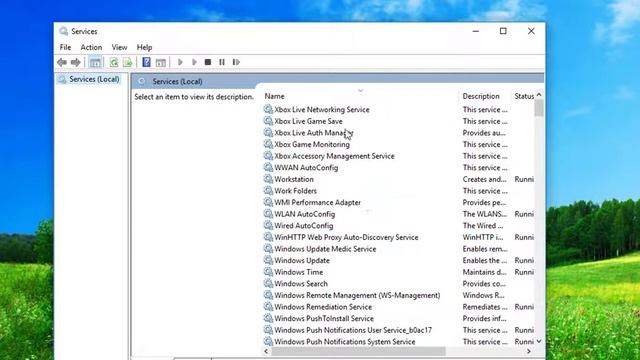The height and width of the screenshot is (360, 640).
Task: Click gear icon beside Xbox Live Game Save
Action: pyautogui.click(x=268, y=121)
